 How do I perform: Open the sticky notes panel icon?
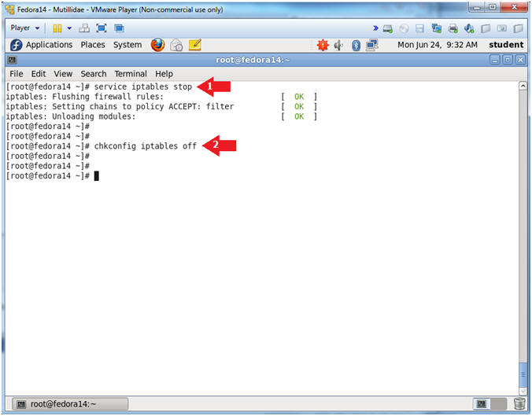195,45
